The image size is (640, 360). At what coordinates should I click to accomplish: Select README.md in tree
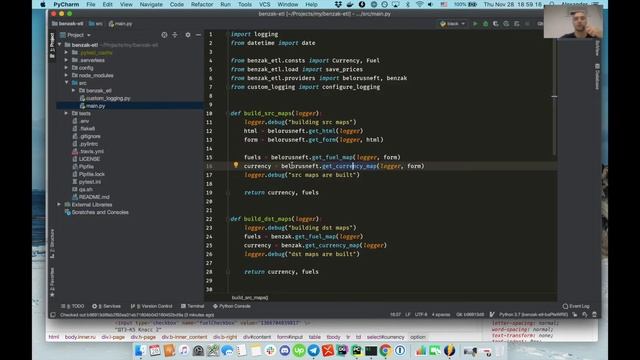91,197
